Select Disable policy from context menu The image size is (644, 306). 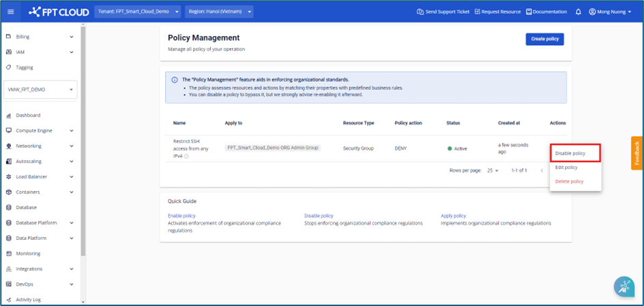tap(570, 153)
